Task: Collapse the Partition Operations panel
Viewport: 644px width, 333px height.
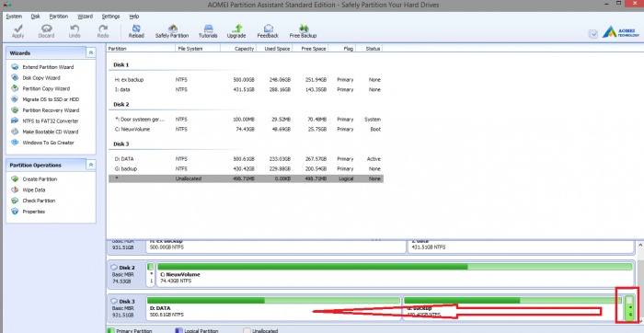Action: (91, 165)
